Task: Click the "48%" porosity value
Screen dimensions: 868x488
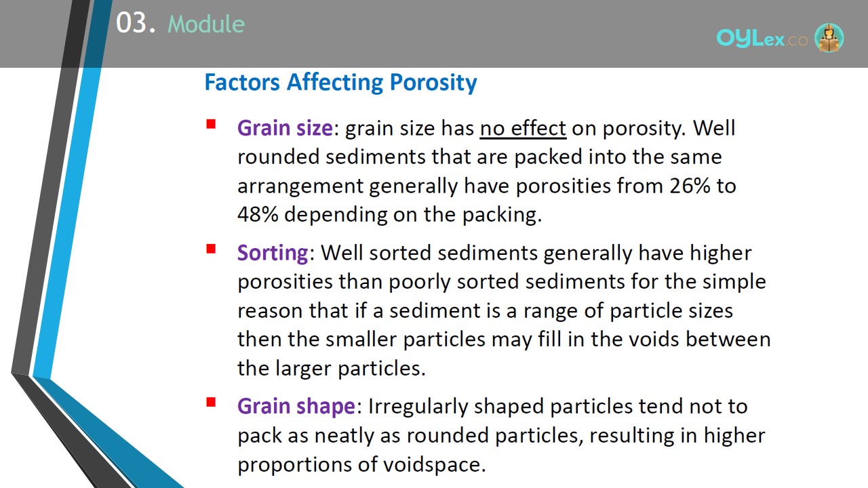Action: click(x=258, y=214)
